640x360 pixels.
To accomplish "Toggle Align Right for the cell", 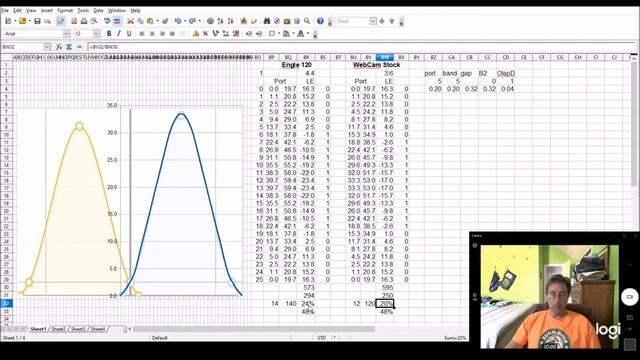I will click(162, 33).
